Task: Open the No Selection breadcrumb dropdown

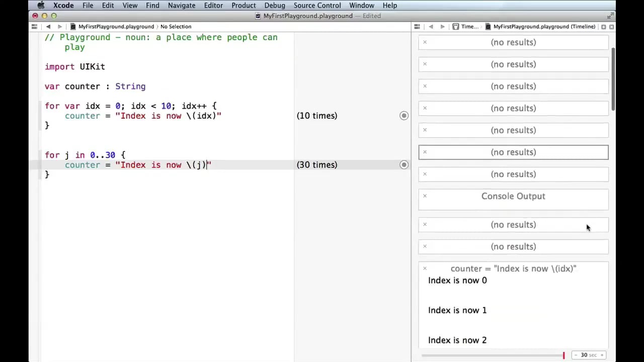Action: point(176,27)
